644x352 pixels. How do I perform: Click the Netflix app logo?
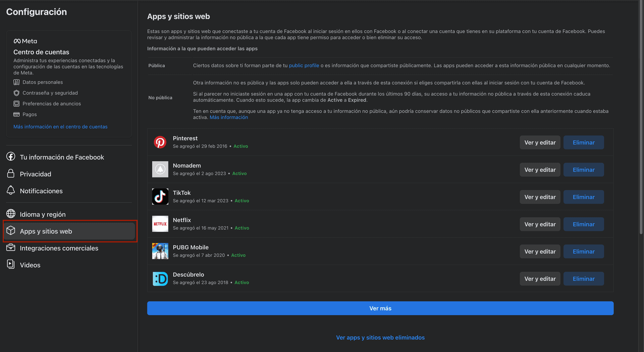click(160, 224)
